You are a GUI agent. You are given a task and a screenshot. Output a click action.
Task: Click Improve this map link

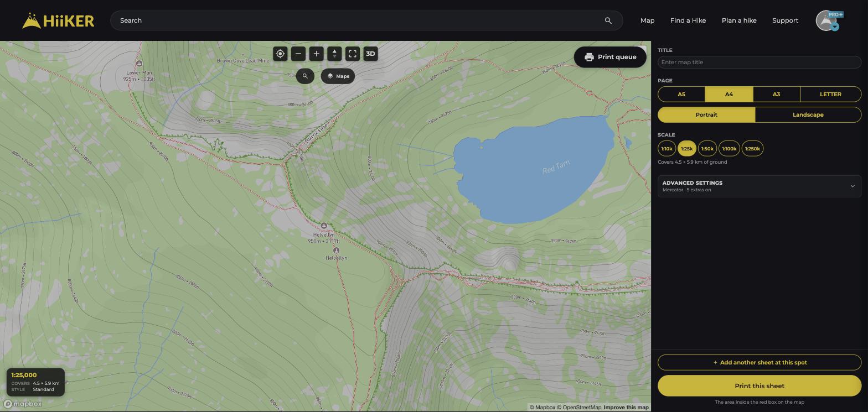tap(626, 408)
